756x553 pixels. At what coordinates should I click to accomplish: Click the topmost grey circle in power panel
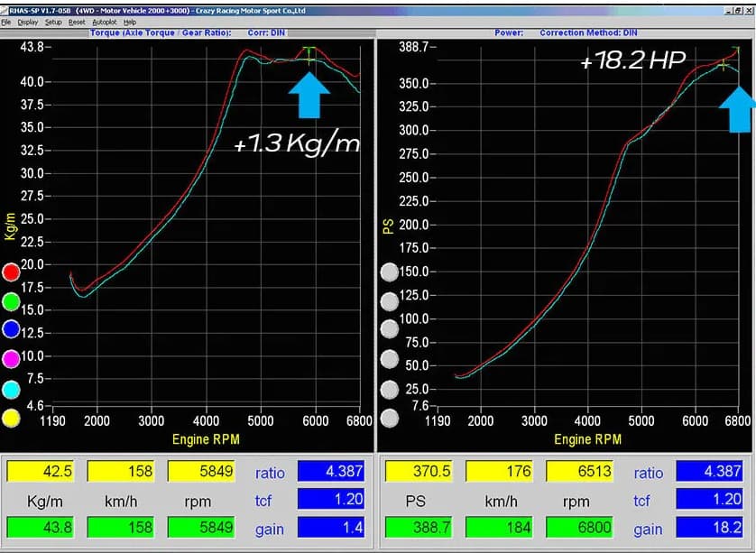coord(389,272)
